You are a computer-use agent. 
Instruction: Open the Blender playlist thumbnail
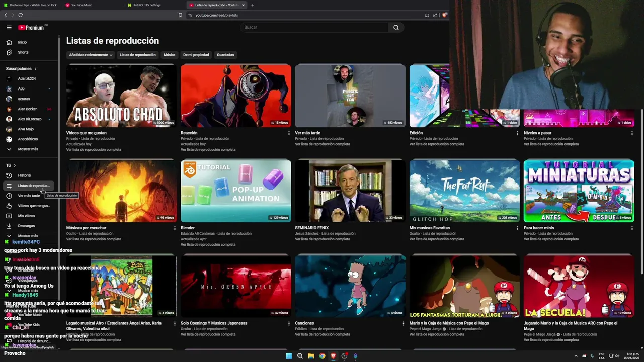tap(235, 191)
